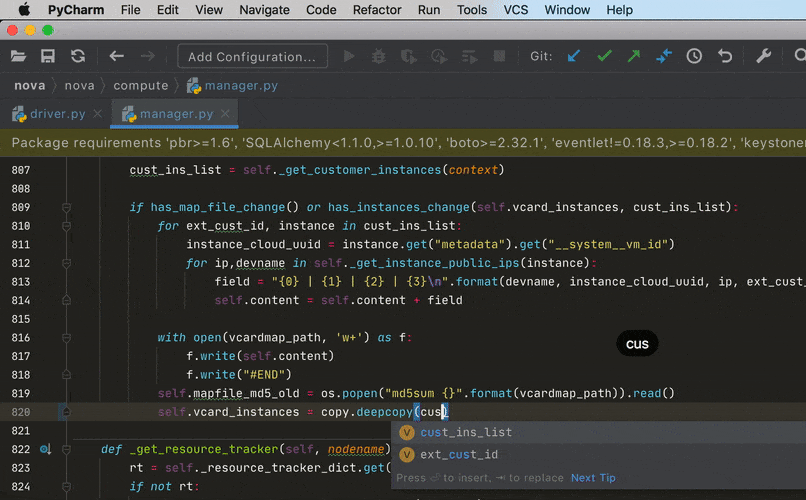This screenshot has width=806, height=500.
Task: Open Settings via the wrench icon
Action: (x=764, y=57)
